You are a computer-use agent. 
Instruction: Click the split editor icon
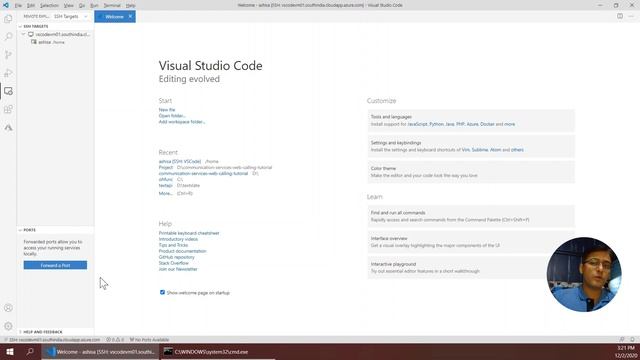point(620,16)
